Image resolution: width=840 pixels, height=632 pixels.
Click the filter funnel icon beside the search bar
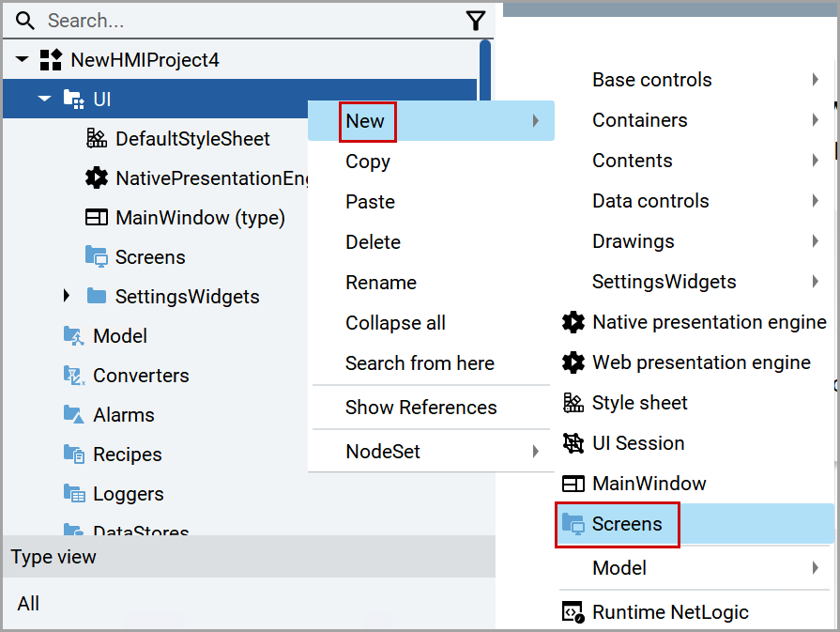(476, 21)
